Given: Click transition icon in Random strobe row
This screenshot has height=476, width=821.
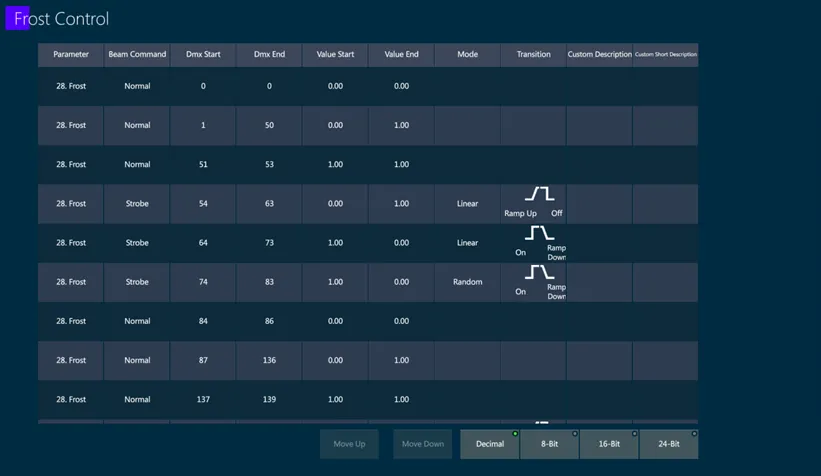Looking at the screenshot, I should [539, 272].
